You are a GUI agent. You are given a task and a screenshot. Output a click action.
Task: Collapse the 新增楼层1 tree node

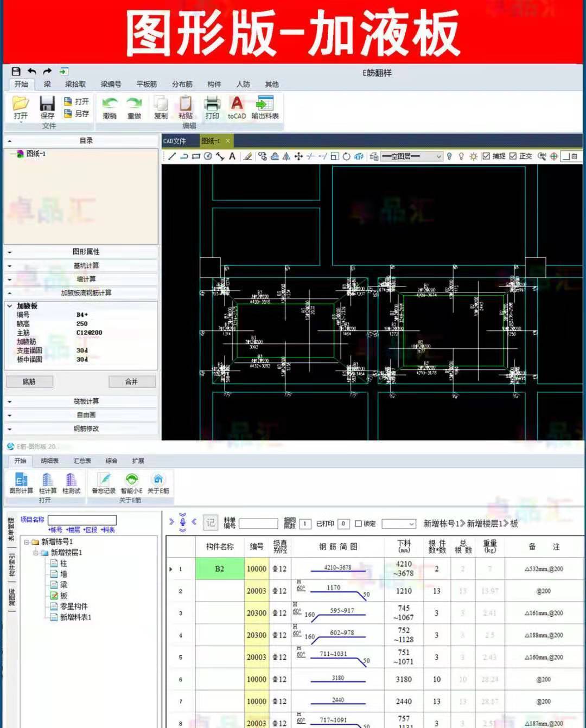click(36, 553)
